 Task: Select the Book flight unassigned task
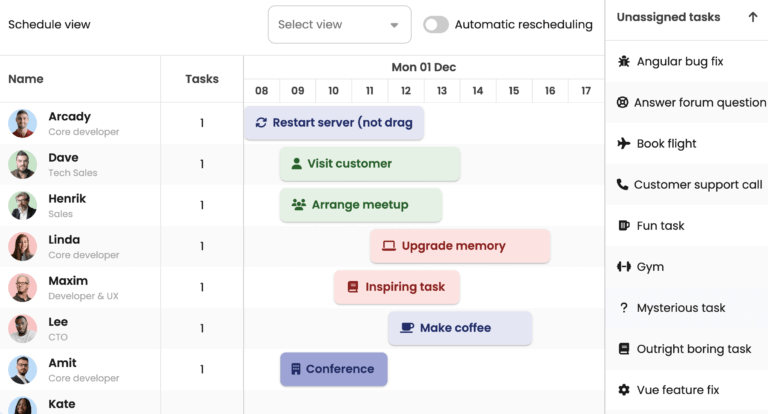[687, 144]
